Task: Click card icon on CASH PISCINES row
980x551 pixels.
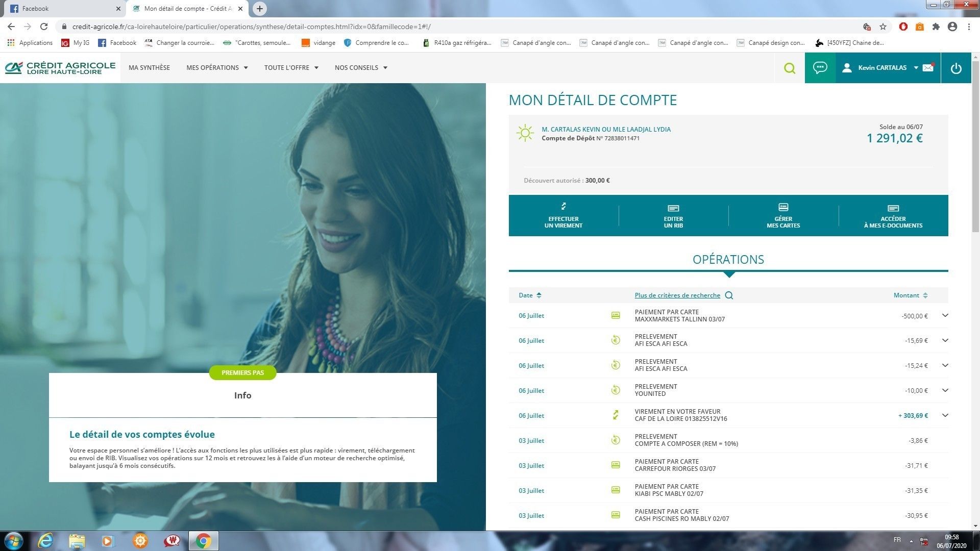Action: tap(616, 515)
